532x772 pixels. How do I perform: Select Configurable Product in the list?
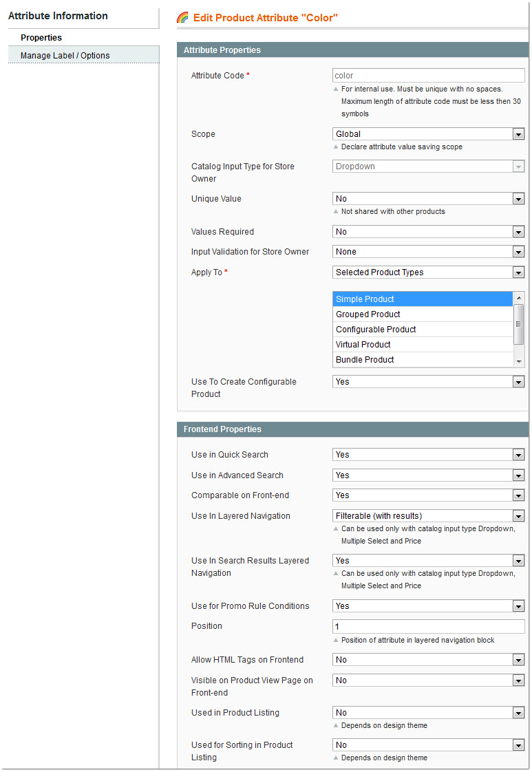coord(423,330)
